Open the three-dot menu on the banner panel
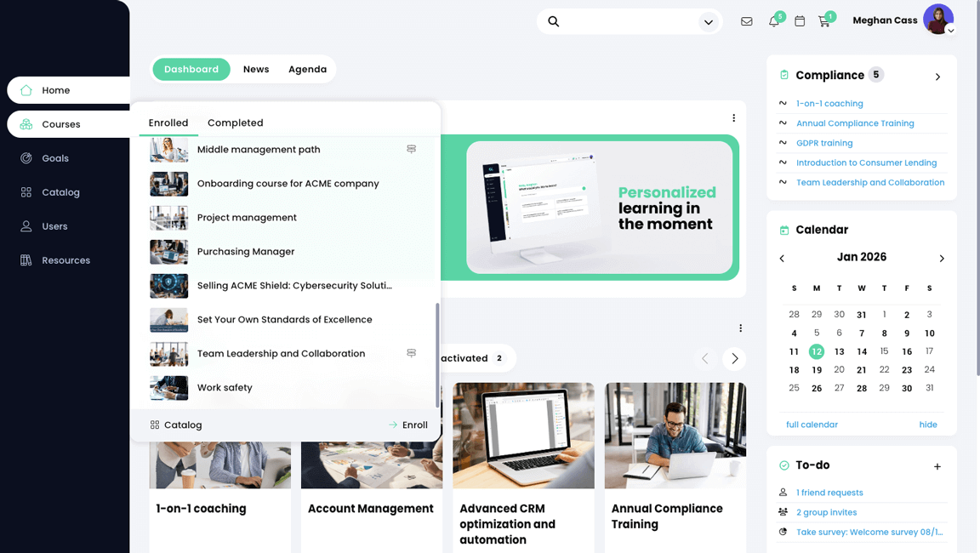980x553 pixels. (x=734, y=117)
